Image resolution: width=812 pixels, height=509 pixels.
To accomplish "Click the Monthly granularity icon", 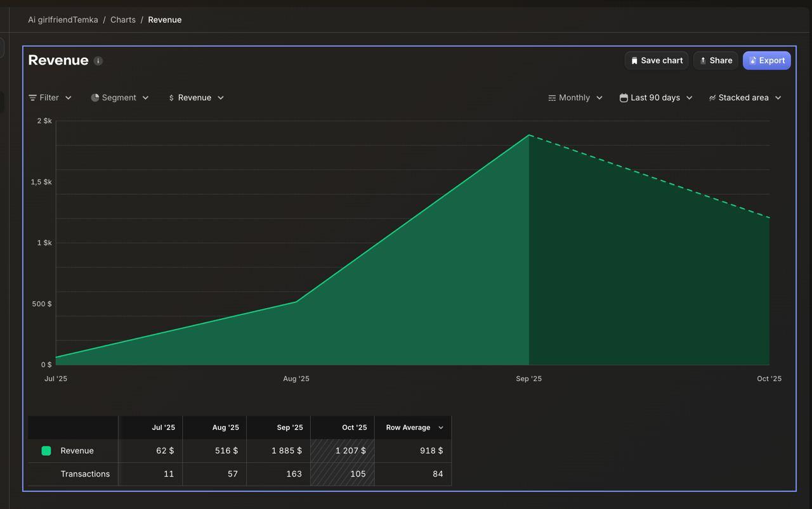I will coord(550,98).
